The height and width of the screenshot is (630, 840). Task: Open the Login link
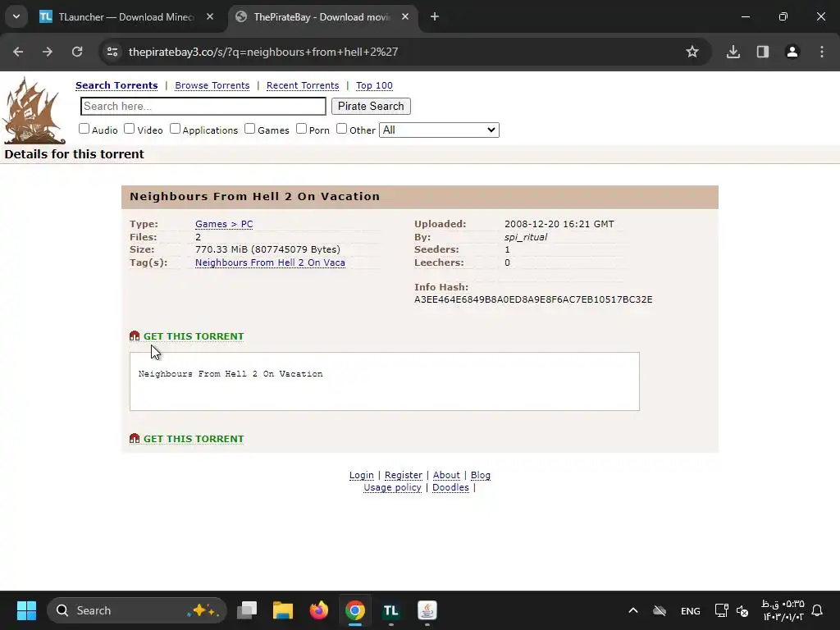(x=362, y=475)
